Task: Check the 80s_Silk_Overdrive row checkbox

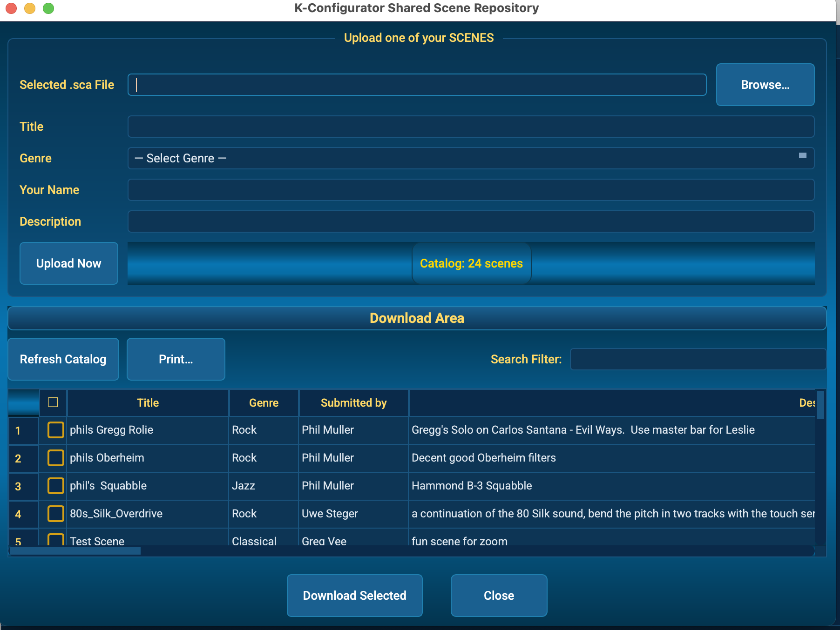Action: 55,514
